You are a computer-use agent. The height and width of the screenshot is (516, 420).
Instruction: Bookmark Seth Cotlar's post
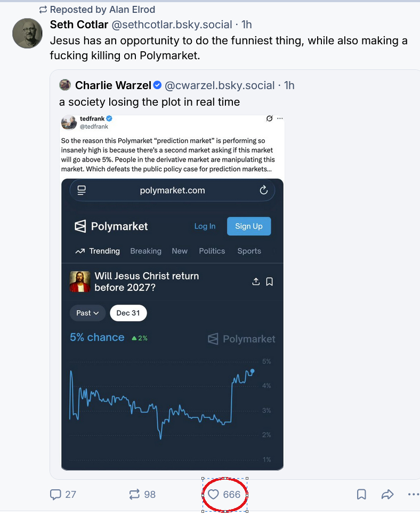coord(361,495)
